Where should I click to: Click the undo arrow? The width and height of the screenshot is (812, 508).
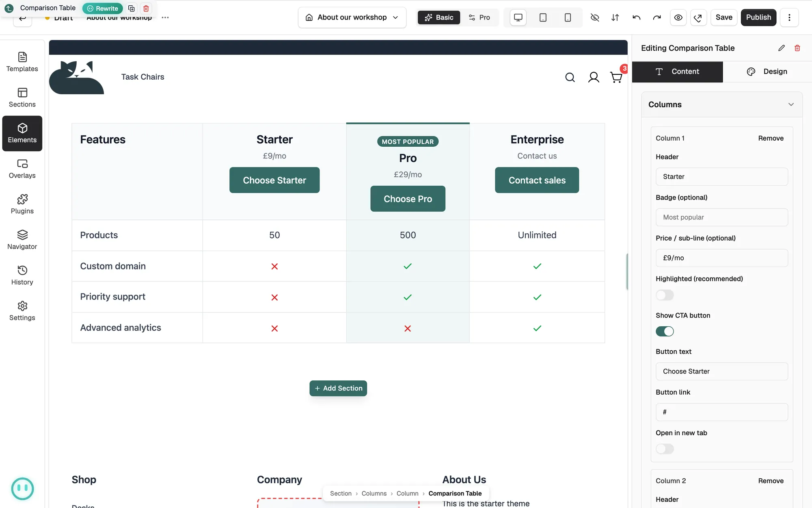pos(636,17)
